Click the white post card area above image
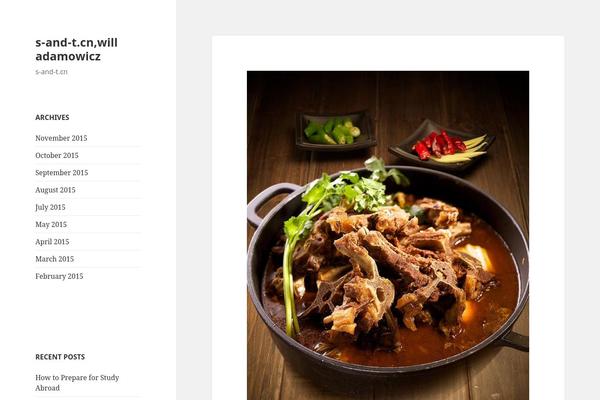Screen dimensions: 600x400 (388, 53)
